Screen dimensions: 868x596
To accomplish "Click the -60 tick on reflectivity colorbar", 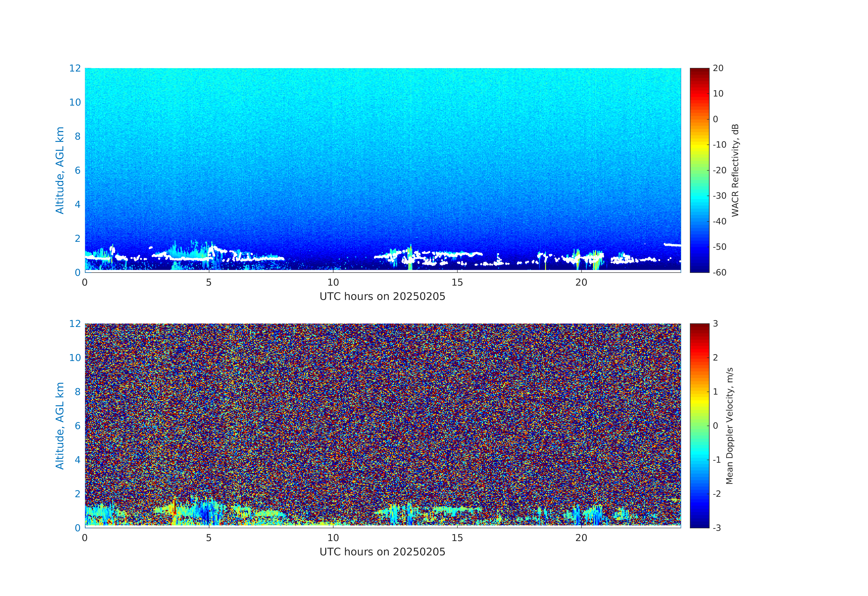I will point(719,272).
